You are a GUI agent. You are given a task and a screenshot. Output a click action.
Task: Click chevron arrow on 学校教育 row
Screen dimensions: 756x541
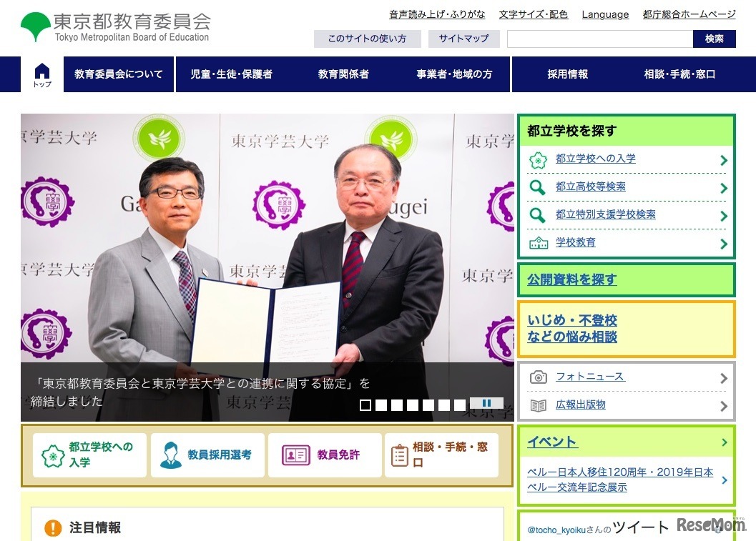724,244
